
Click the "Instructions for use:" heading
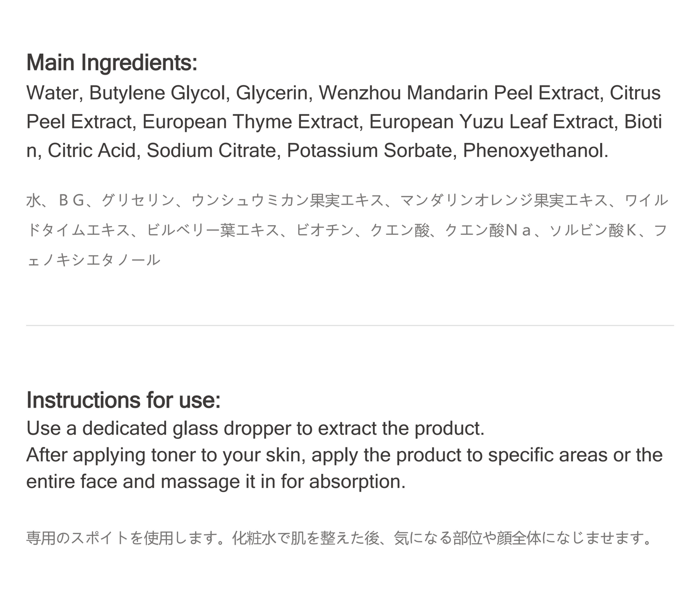tap(124, 400)
